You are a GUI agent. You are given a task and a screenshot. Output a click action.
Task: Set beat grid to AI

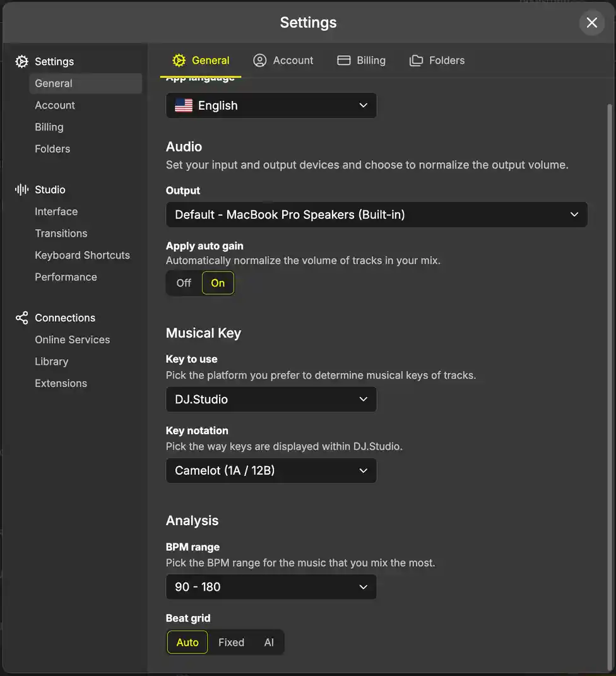269,642
